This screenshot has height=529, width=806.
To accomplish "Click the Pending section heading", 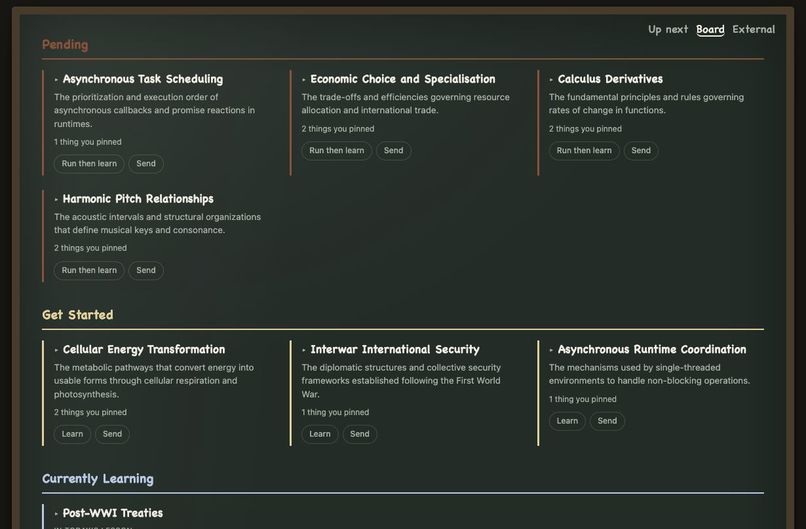I will 65,45.
